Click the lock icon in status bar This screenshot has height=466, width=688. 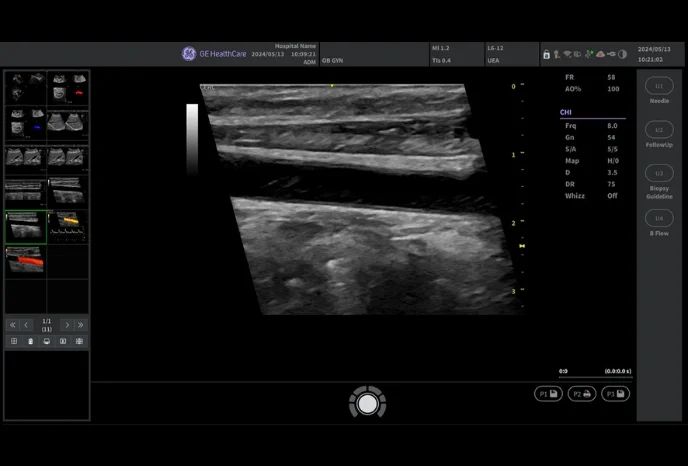point(546,54)
